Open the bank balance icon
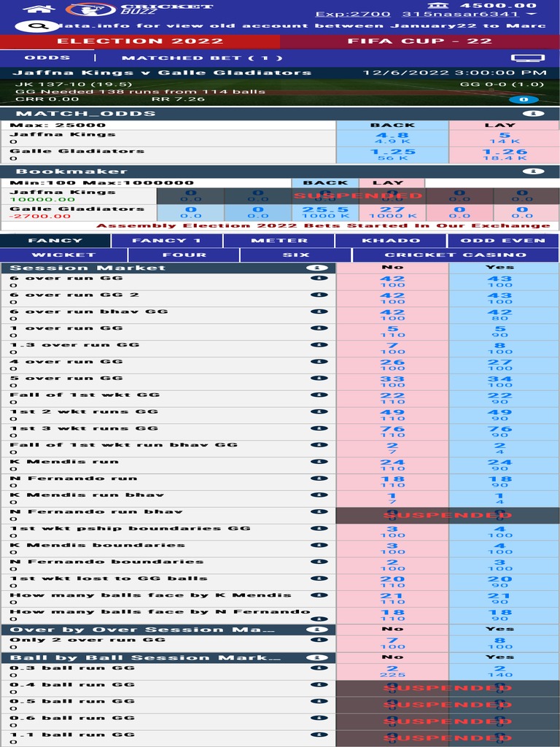 [437, 5]
